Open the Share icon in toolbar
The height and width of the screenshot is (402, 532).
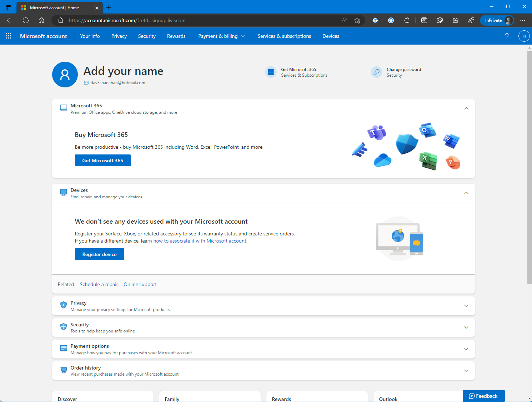coord(456,20)
